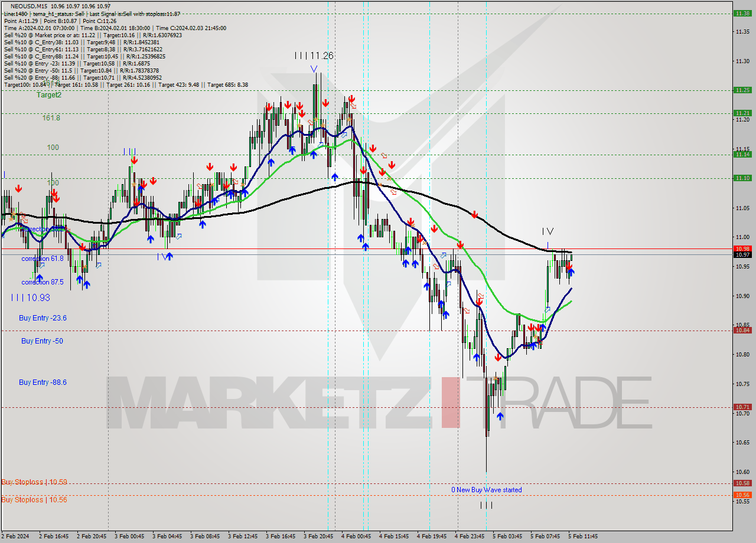Click the 'Buy Entry -23.6' label
The image size is (756, 543).
[43, 318]
